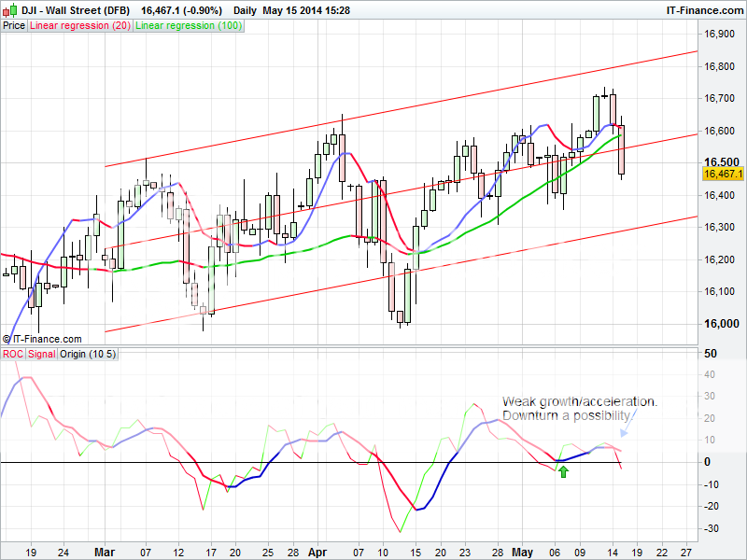The height and width of the screenshot is (560, 747).
Task: Click the green up arrow on ROC panel
Action: pyautogui.click(x=563, y=472)
